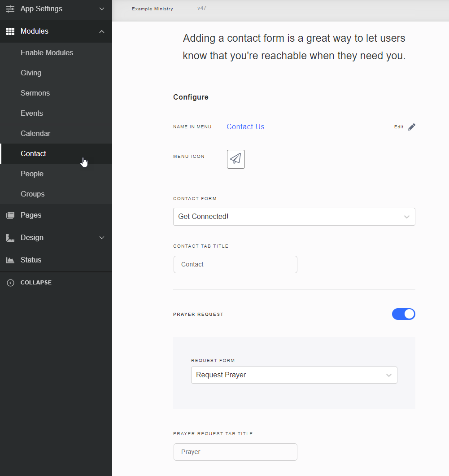Open the Giving module page
The image size is (449, 476).
[31, 73]
